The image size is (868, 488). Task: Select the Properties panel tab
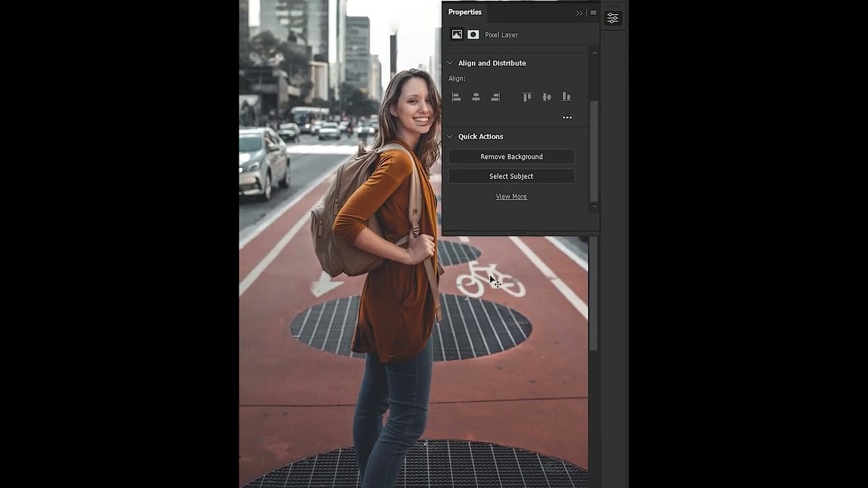(465, 12)
